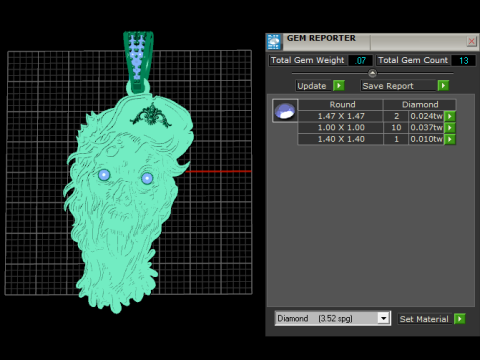480x360 pixels.
Task: Click green arrow for 0.010tw row
Action: [x=450, y=139]
